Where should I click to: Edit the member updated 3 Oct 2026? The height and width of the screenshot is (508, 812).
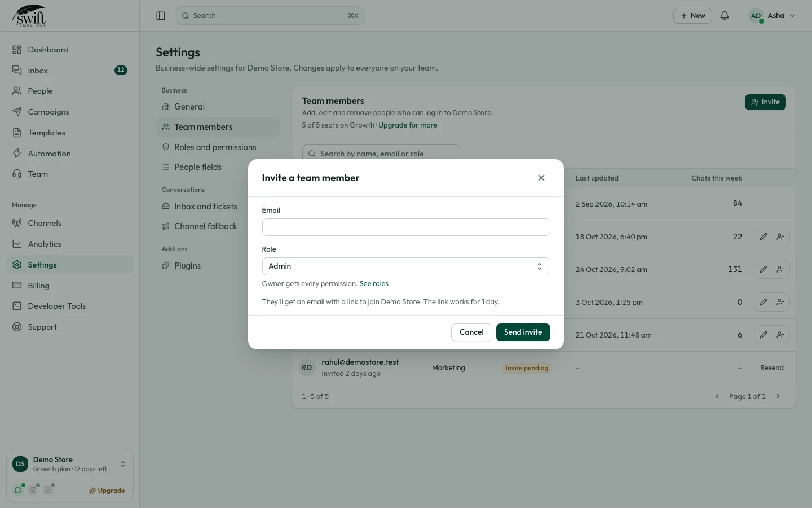tap(764, 302)
